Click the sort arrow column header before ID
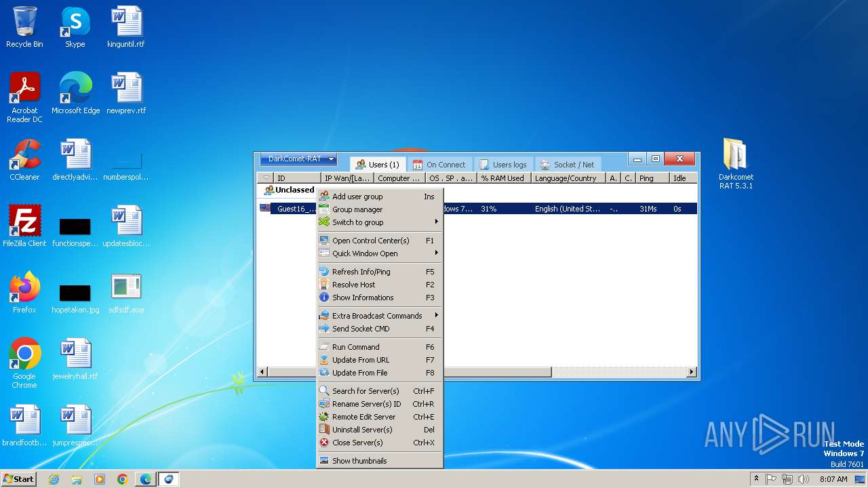This screenshot has height=488, width=868. pos(265,178)
